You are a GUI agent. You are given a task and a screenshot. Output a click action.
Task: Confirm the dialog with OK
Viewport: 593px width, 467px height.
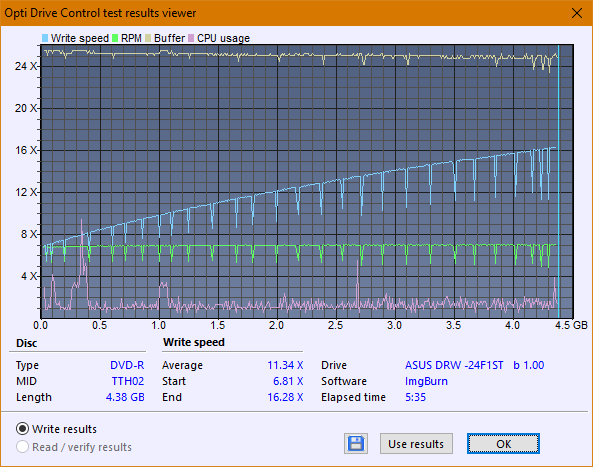[503, 444]
